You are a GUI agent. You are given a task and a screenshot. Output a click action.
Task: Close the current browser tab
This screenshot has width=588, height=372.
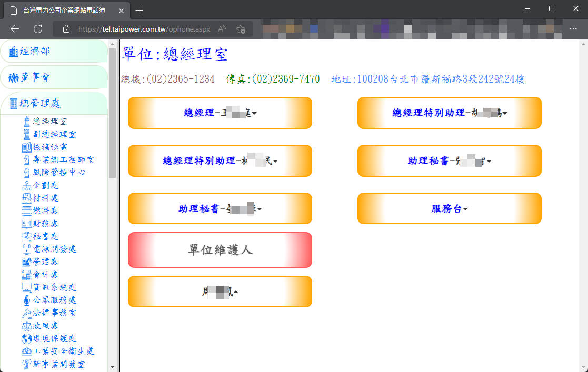121,11
